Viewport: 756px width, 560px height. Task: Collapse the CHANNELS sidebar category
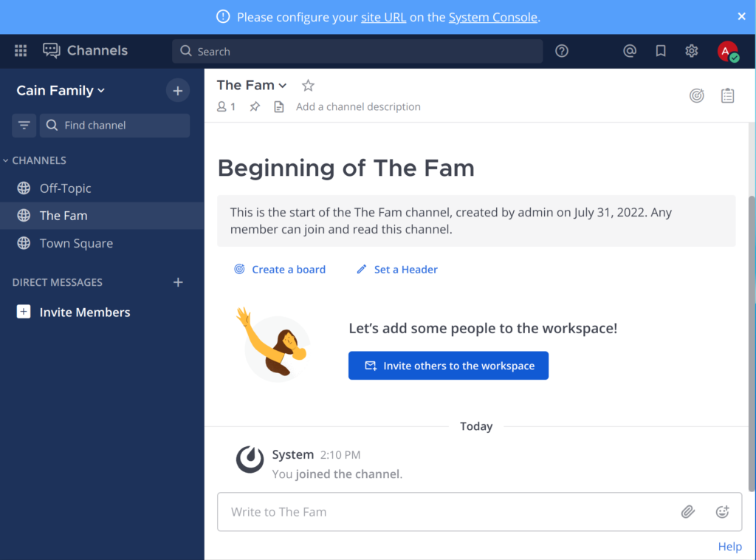[35, 160]
